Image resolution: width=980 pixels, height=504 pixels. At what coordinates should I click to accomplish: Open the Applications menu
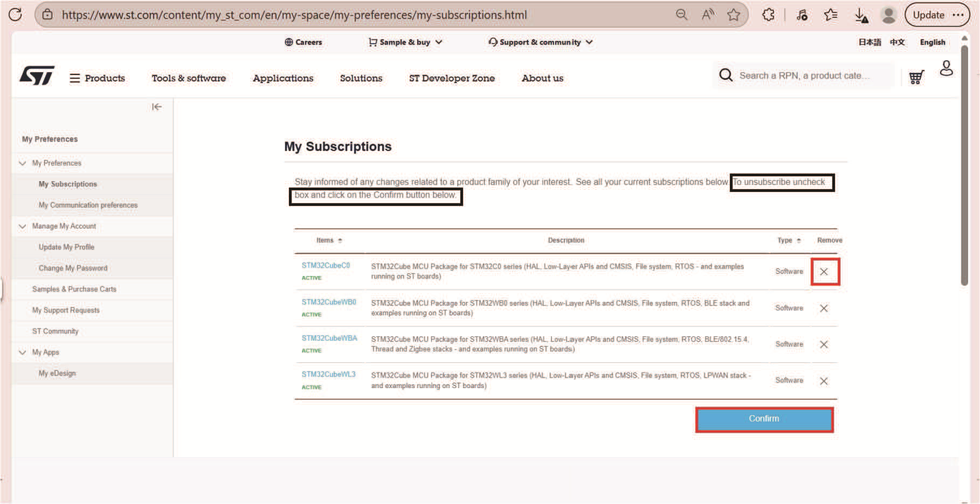pos(283,78)
